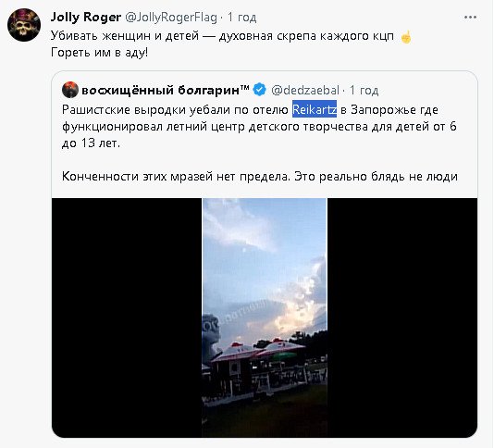Click the pointing-up finger emoji
The width and height of the screenshot is (494, 448).
tap(406, 37)
